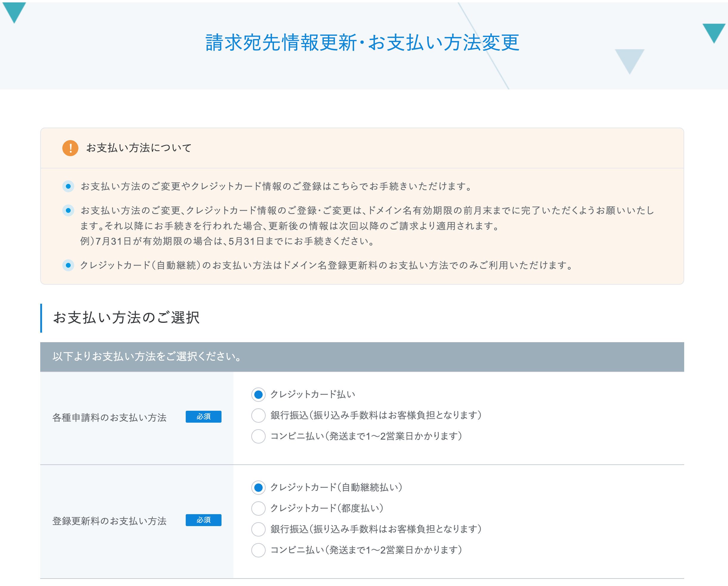Click the 必須 badge beside 登録更新料のお支払い方法
728x586 pixels.
pos(204,520)
